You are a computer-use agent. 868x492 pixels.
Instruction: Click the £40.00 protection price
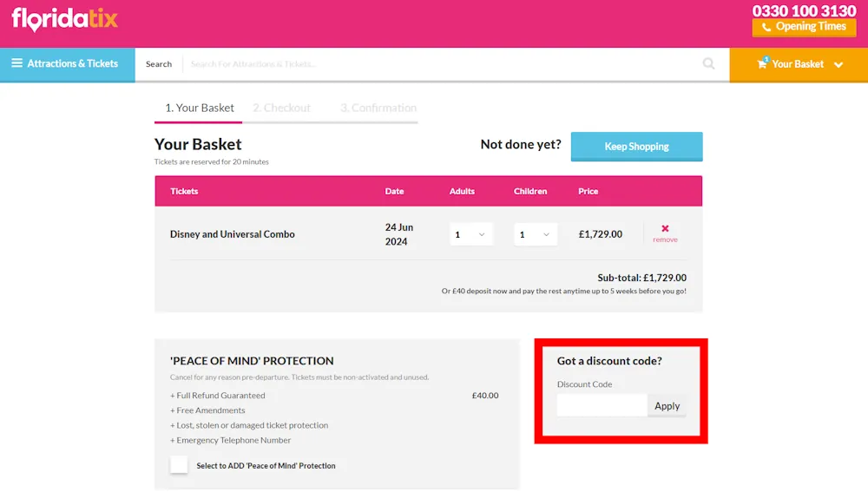(485, 395)
